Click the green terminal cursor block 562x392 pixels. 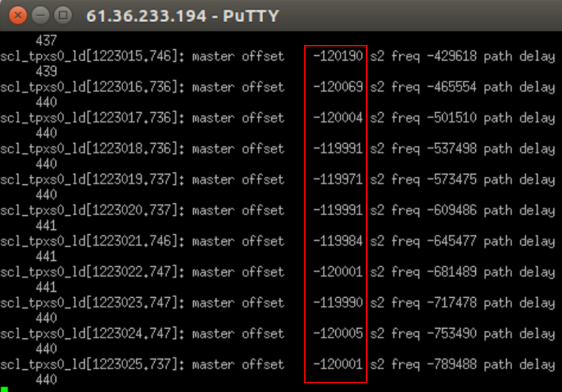coord(4,389)
